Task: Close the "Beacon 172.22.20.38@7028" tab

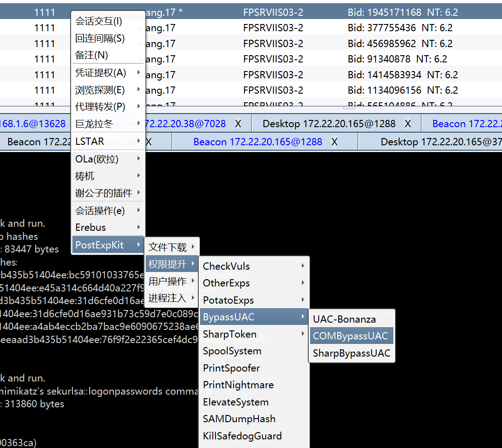Action: coord(238,123)
